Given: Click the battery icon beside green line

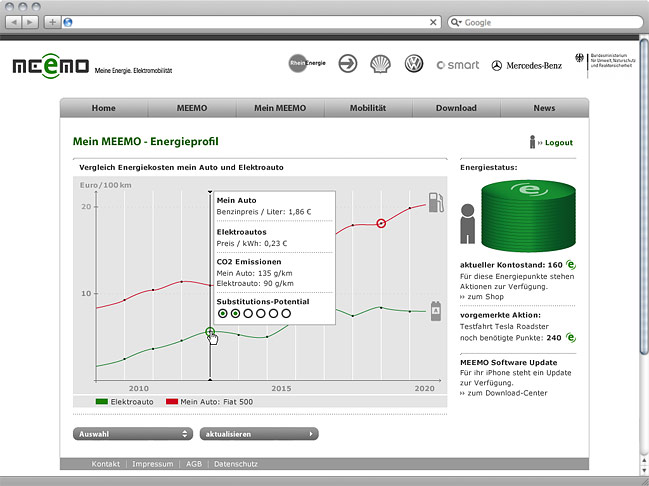Looking at the screenshot, I should 435,311.
